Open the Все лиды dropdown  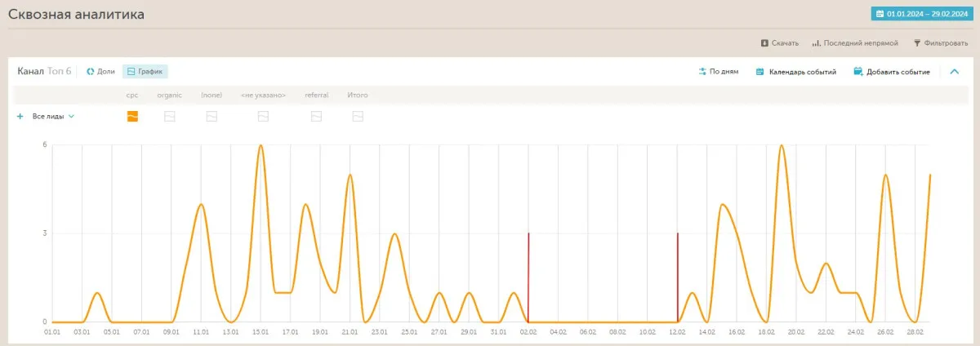[x=53, y=117]
